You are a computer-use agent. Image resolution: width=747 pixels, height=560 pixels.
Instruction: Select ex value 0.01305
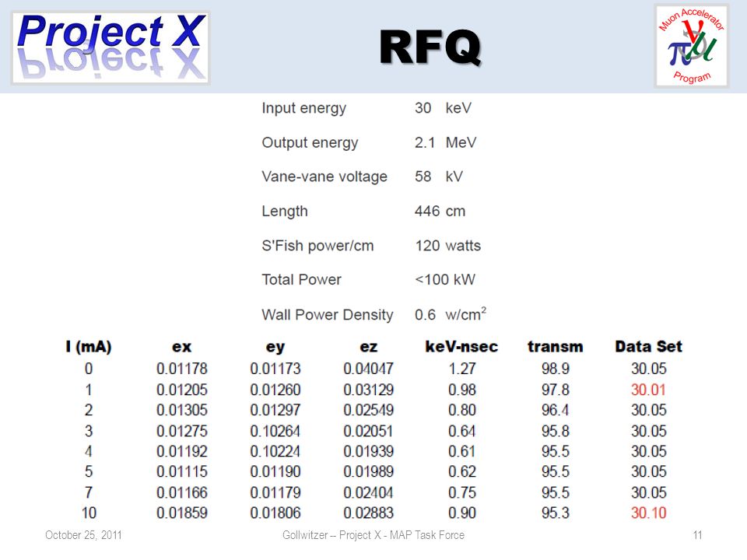(x=182, y=410)
